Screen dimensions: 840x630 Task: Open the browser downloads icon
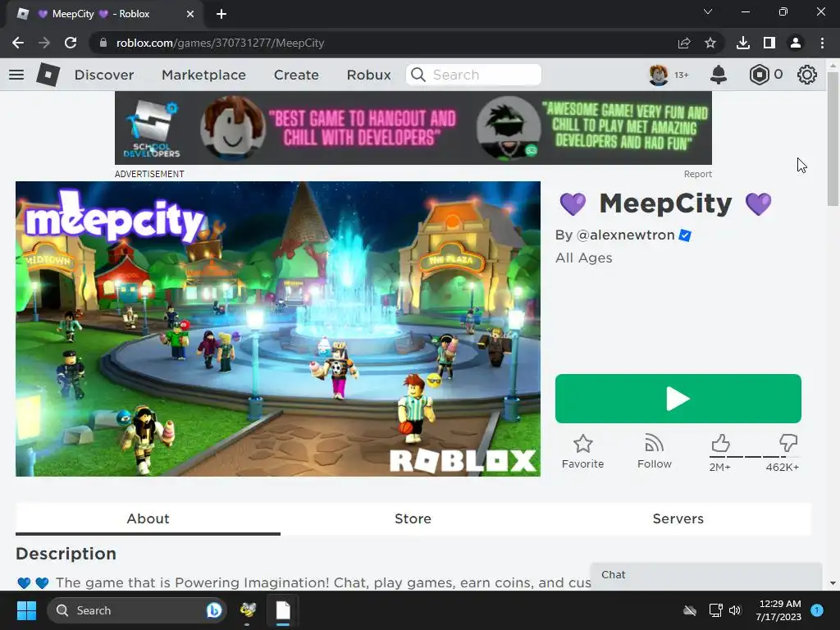(x=743, y=43)
